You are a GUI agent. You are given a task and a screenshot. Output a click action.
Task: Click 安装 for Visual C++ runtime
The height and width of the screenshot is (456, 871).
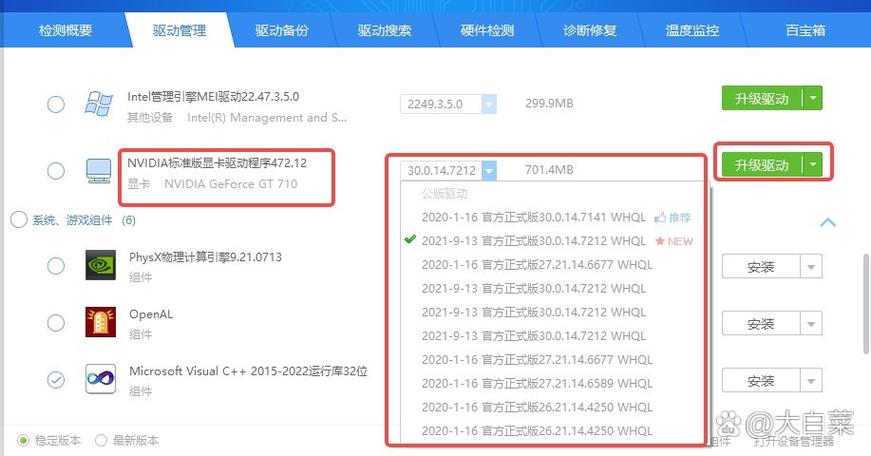pos(761,381)
